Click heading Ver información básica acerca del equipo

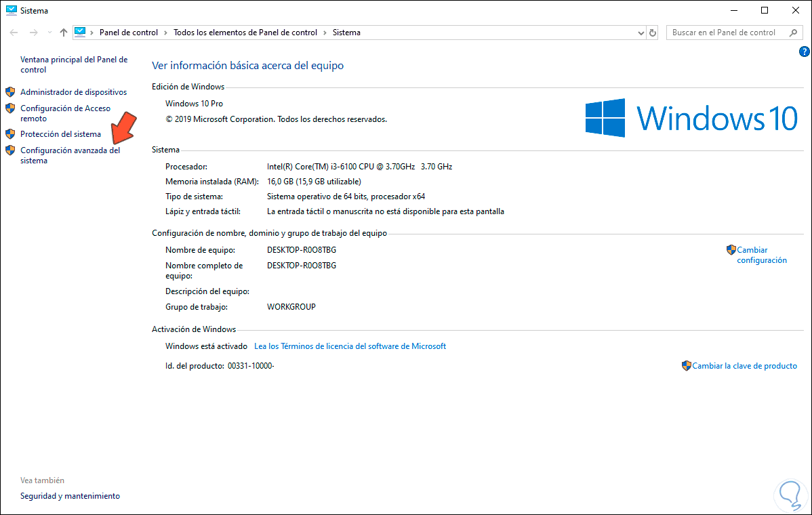(247, 66)
